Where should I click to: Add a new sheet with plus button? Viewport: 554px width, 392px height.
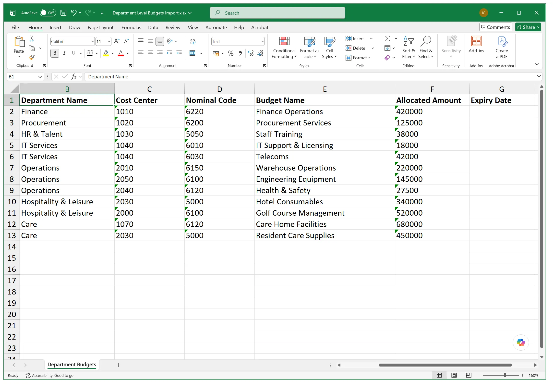pyautogui.click(x=118, y=365)
